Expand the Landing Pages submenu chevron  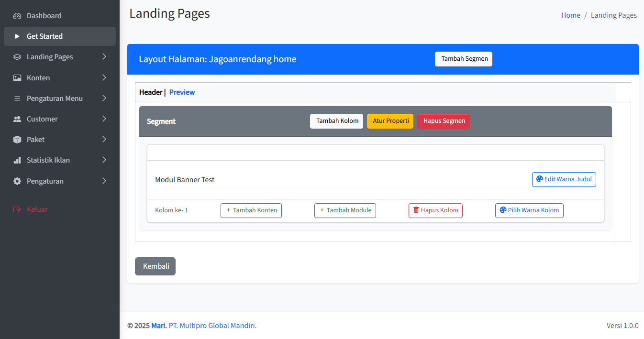coord(104,57)
